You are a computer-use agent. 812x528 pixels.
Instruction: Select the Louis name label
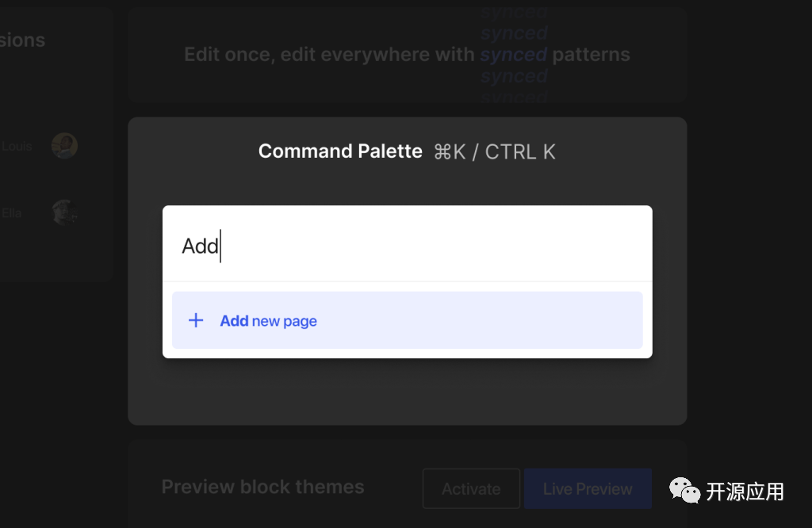coord(17,146)
